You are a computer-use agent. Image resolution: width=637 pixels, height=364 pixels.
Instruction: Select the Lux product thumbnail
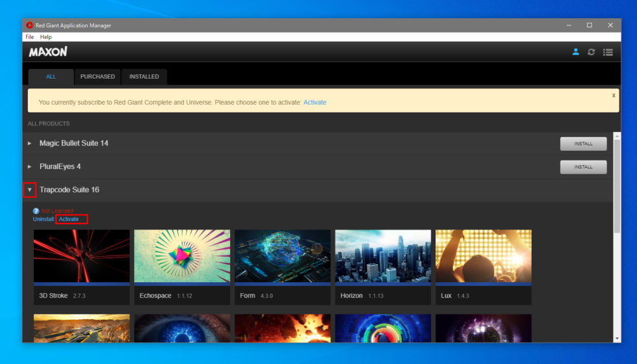[x=484, y=256]
